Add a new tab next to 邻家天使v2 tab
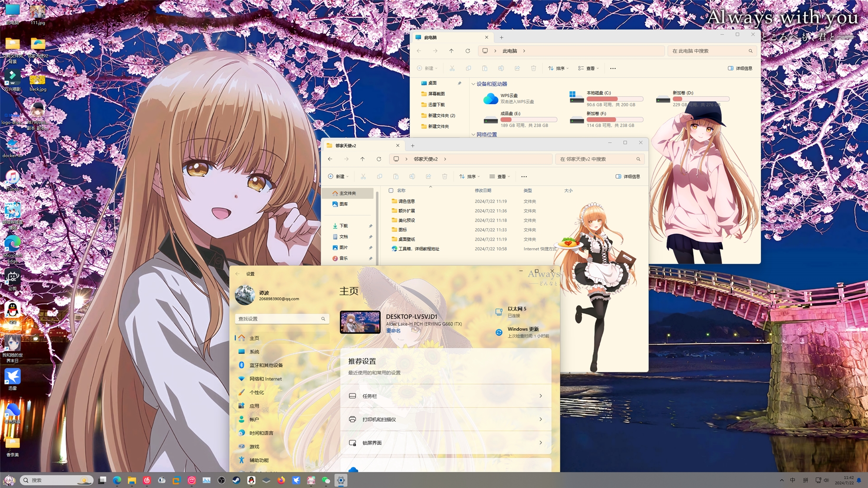The image size is (868, 488). click(413, 146)
